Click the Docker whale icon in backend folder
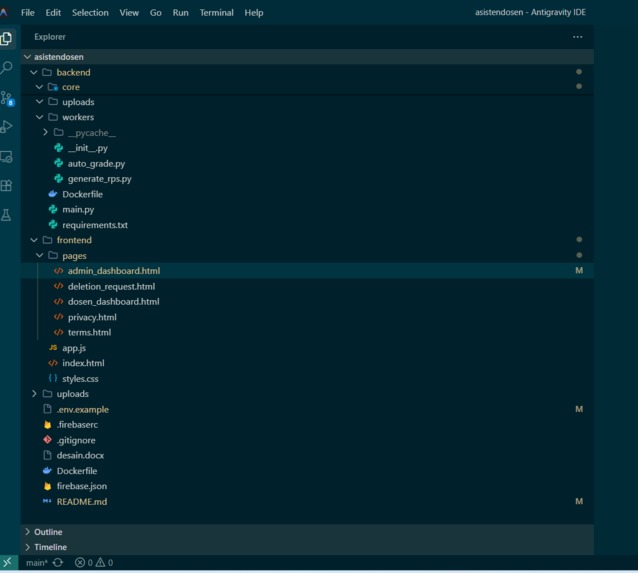 coord(53,194)
